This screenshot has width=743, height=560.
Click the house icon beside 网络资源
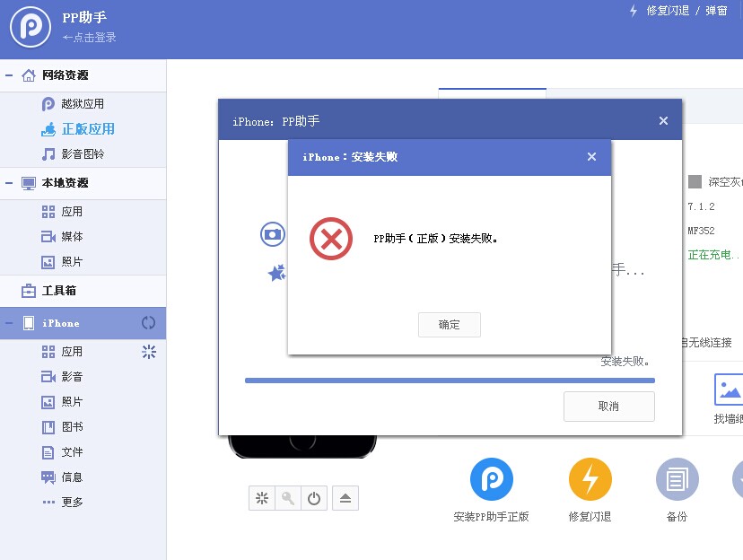(29, 75)
